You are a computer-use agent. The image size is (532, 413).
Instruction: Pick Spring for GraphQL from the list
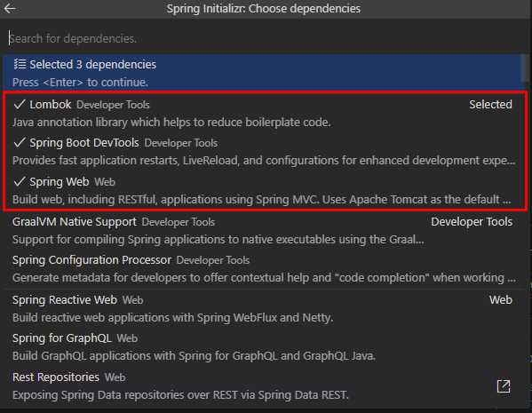pos(263,346)
